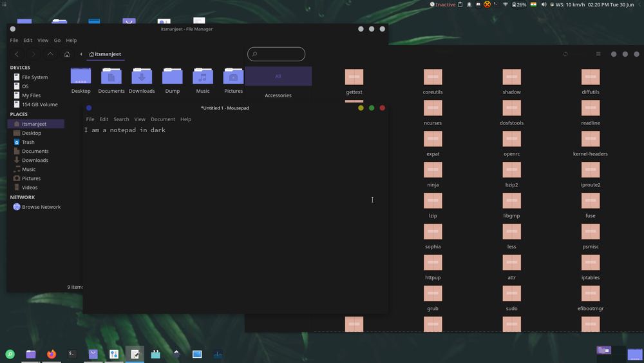Viewport: 644px width, 363px height.
Task: Navigate to parent folder with up arrow
Action: (x=50, y=54)
